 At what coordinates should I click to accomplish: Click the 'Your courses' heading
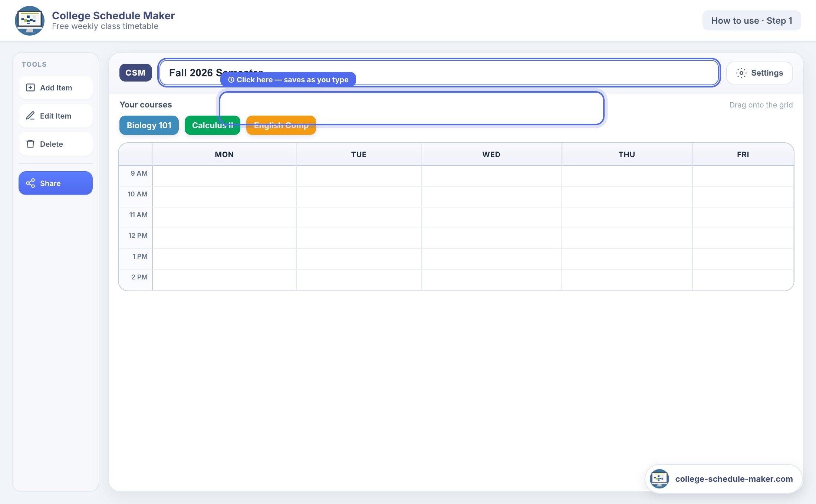pyautogui.click(x=145, y=105)
